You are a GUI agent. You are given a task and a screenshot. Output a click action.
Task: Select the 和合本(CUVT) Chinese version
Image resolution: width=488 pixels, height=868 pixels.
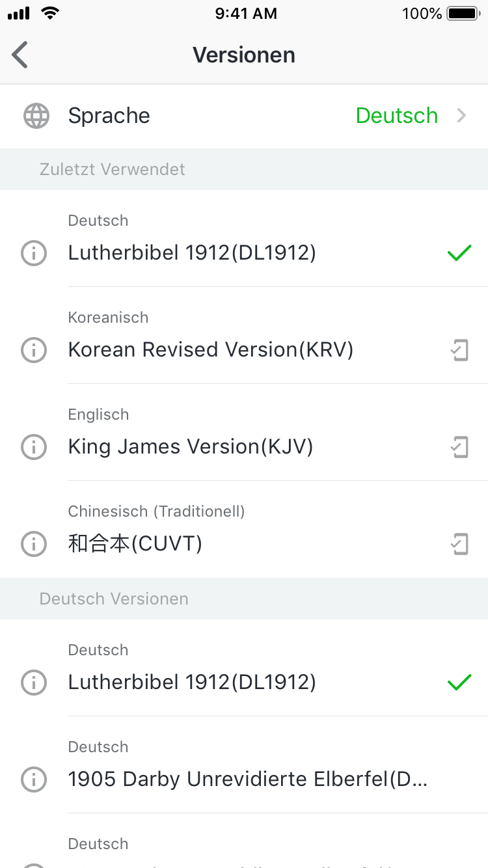coord(135,544)
